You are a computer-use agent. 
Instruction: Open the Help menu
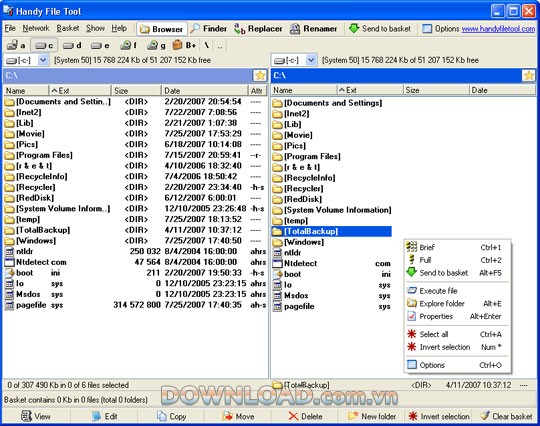pyautogui.click(x=119, y=28)
